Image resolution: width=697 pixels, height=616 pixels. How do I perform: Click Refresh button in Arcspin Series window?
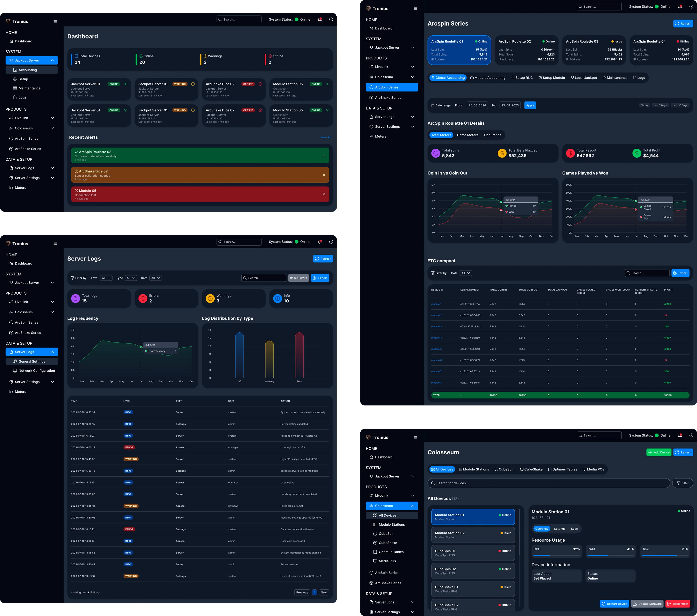683,23
